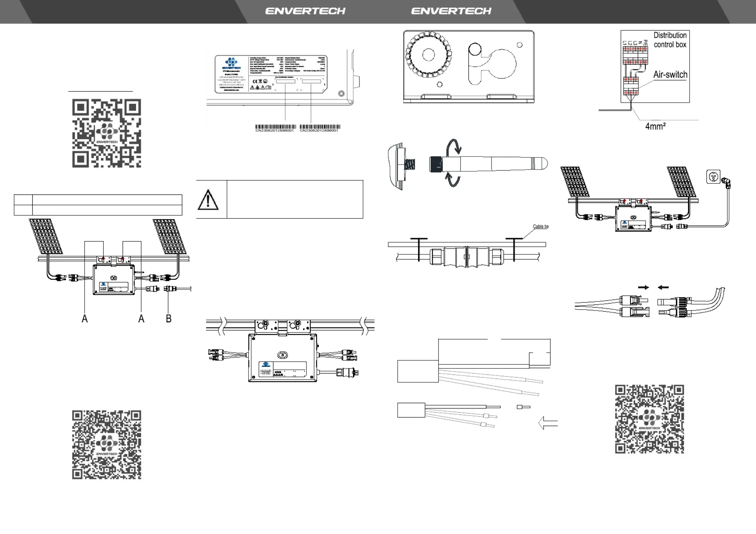This screenshot has width=756, height=534.
Task: Click the Envertech logo on the product nameplate
Action: point(231,64)
